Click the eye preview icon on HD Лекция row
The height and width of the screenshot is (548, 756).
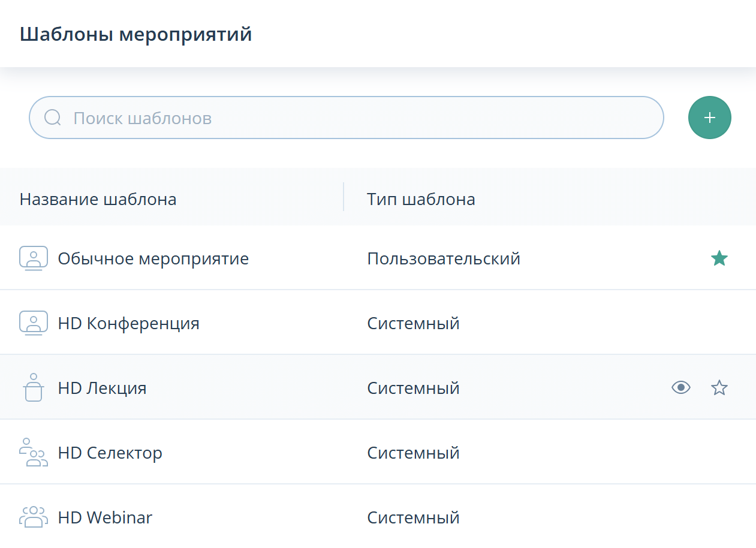pos(681,387)
